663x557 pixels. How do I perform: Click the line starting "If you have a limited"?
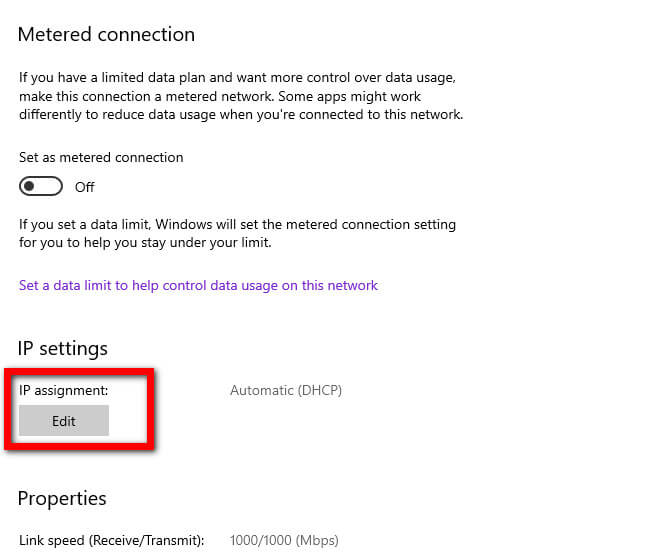click(237, 77)
